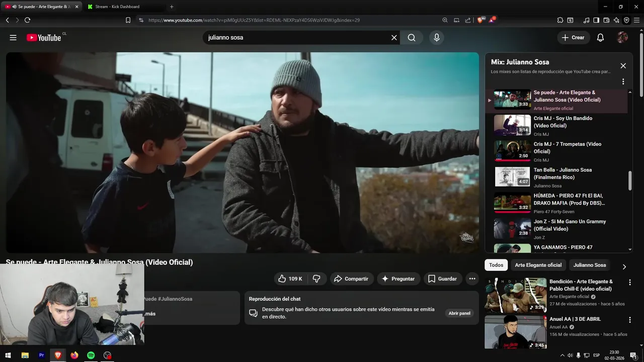
Task: Click the Preguntar button
Action: [398, 279]
